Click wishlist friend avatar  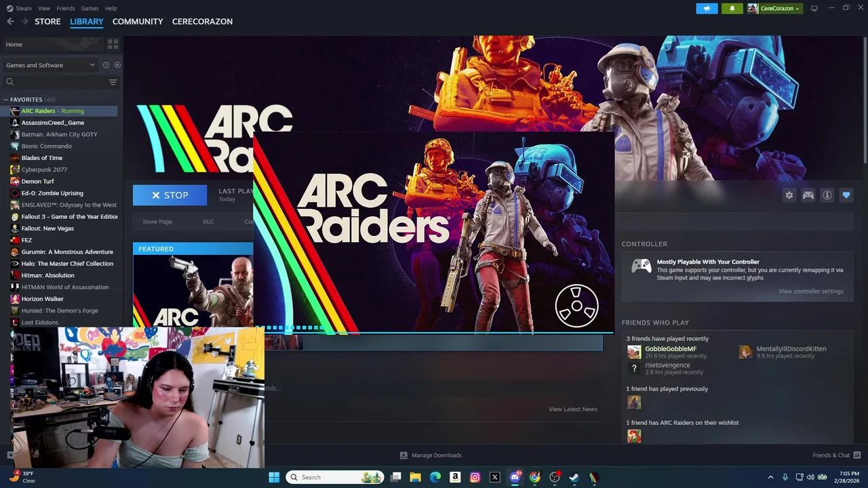click(x=634, y=436)
